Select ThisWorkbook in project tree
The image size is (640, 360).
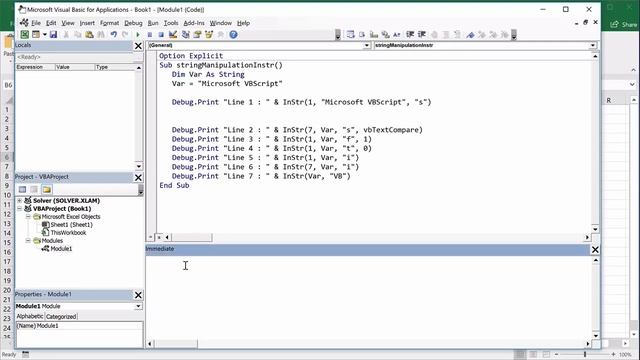(x=68, y=233)
